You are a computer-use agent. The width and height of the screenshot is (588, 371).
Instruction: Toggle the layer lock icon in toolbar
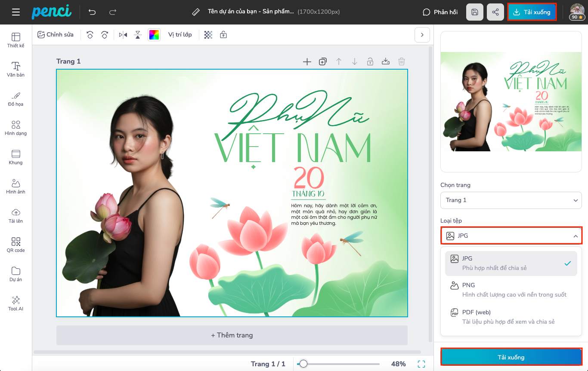tap(223, 35)
